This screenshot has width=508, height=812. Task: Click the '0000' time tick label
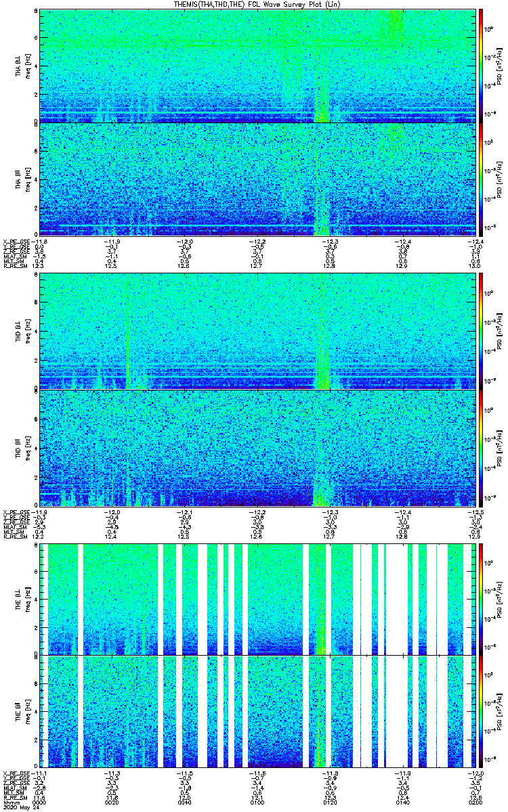click(x=41, y=802)
